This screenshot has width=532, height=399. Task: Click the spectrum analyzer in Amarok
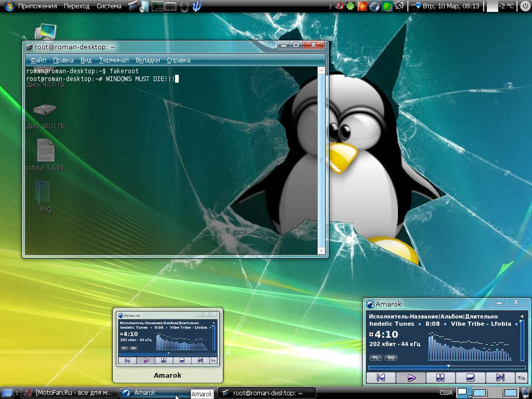[470, 347]
